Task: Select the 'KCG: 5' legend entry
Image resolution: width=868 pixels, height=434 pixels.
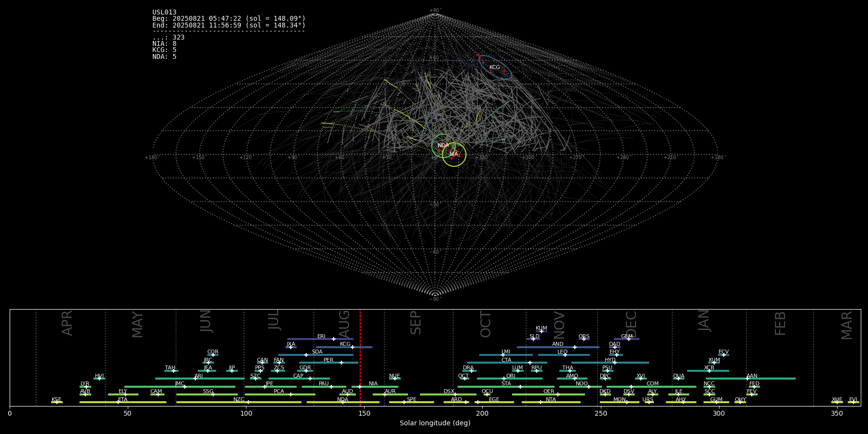Action: click(x=164, y=50)
